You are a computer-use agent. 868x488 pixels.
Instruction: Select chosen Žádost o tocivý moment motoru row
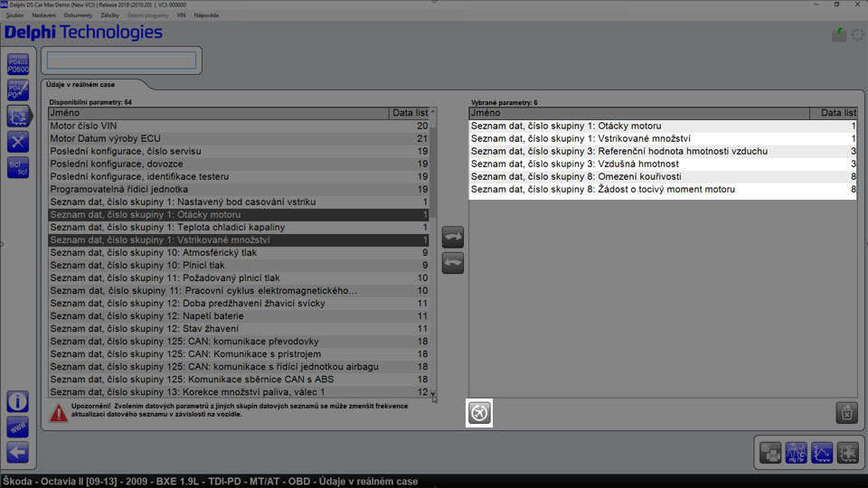[663, 189]
